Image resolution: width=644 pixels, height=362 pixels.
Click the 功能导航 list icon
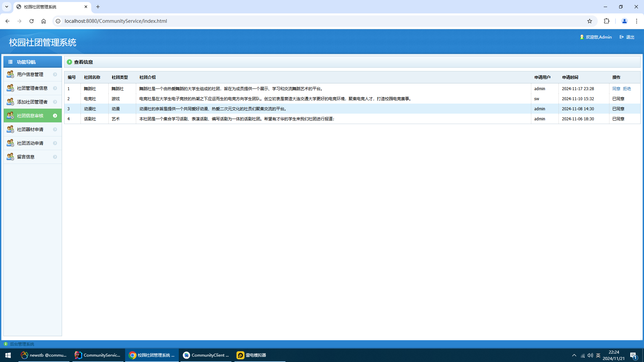pos(10,62)
